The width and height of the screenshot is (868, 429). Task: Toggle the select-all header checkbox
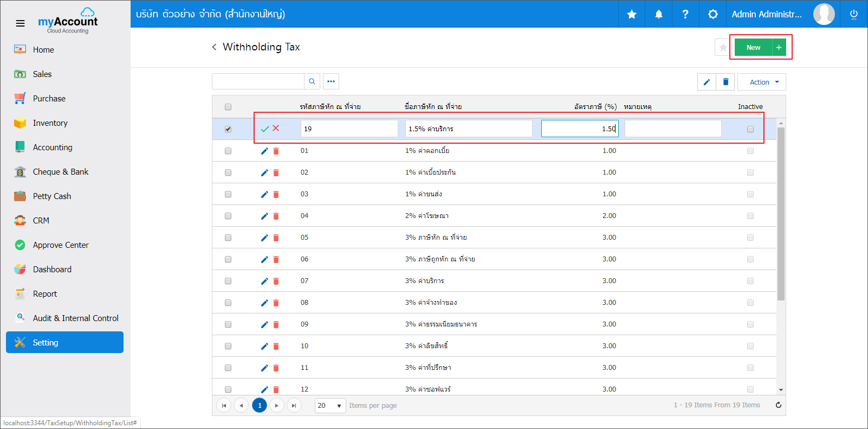[228, 107]
